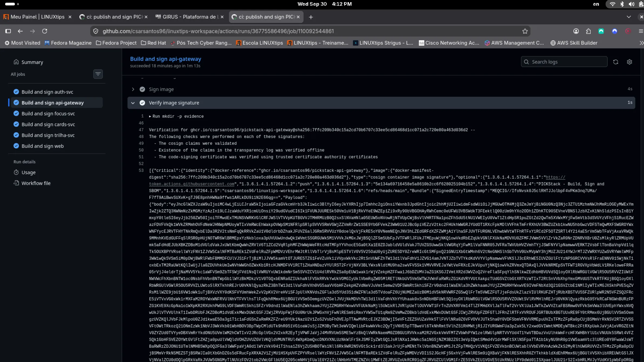Viewport: 644px width, 362px height.
Task: Open the token.actions.githubusercontent.com link in the log
Action: (191, 184)
